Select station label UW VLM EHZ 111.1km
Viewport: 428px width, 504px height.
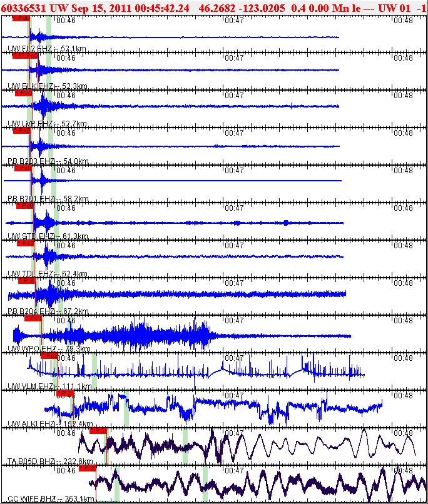click(x=49, y=386)
